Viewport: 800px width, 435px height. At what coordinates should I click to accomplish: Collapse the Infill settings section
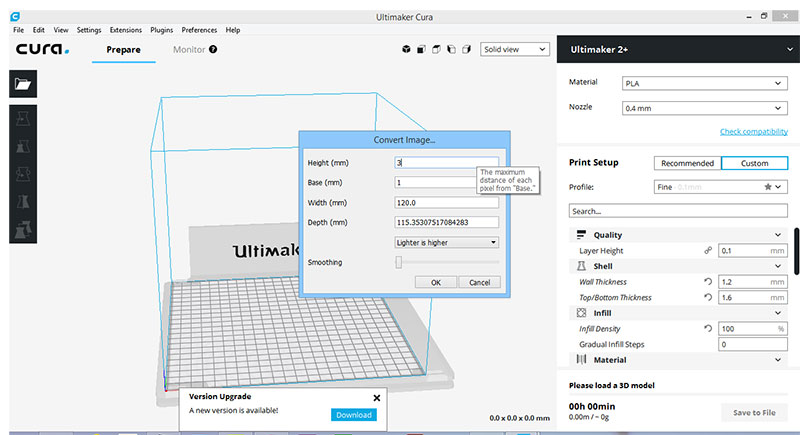tap(778, 313)
